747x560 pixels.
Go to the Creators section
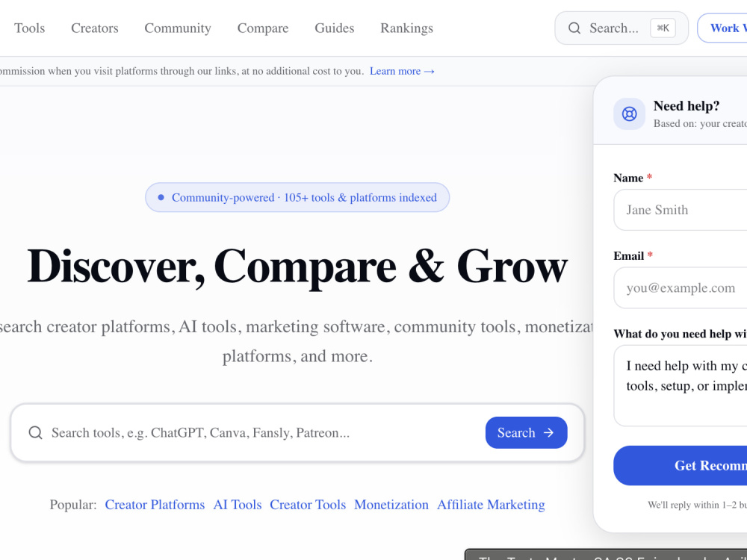click(95, 28)
